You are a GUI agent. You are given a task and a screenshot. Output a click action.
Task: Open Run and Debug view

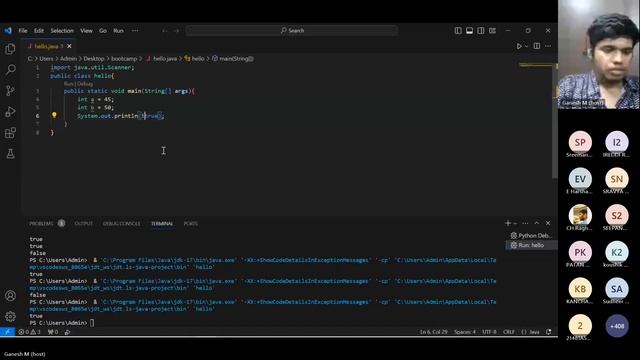[x=10, y=111]
